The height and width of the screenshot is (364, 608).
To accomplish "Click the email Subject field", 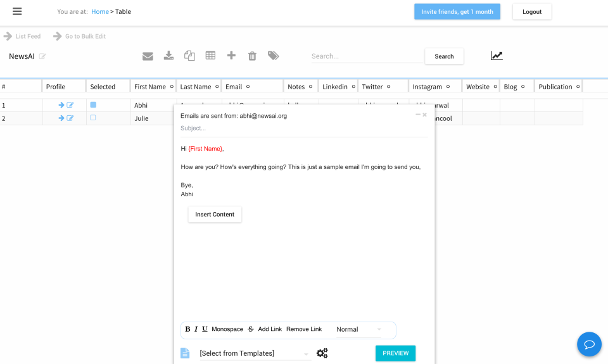I will click(304, 128).
